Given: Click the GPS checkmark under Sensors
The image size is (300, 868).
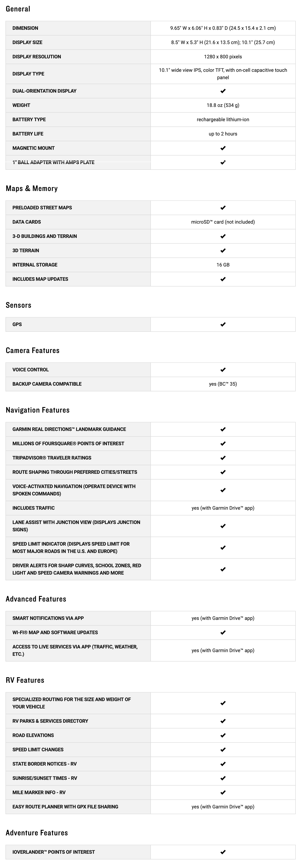Looking at the screenshot, I should pos(223,324).
